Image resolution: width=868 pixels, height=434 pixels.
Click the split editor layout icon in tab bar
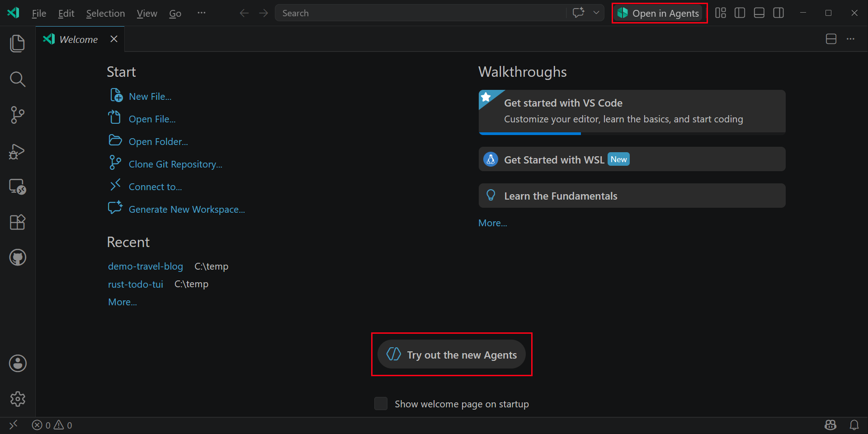pyautogui.click(x=831, y=39)
